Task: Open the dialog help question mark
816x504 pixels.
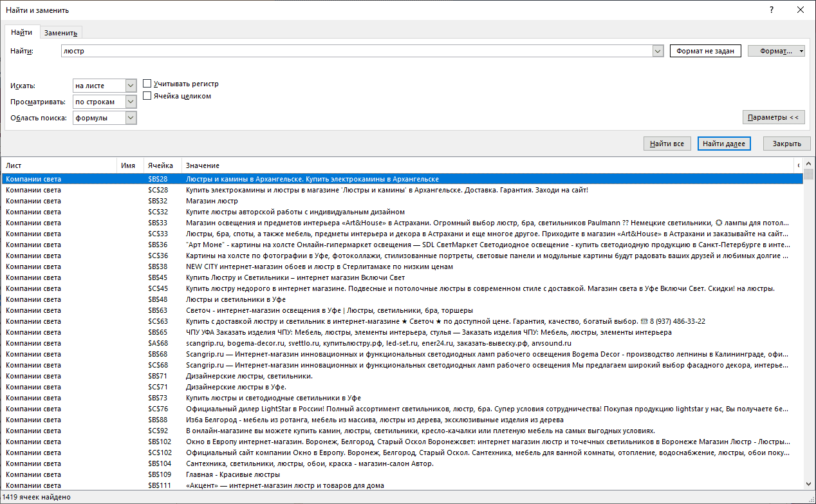Action: [x=772, y=10]
